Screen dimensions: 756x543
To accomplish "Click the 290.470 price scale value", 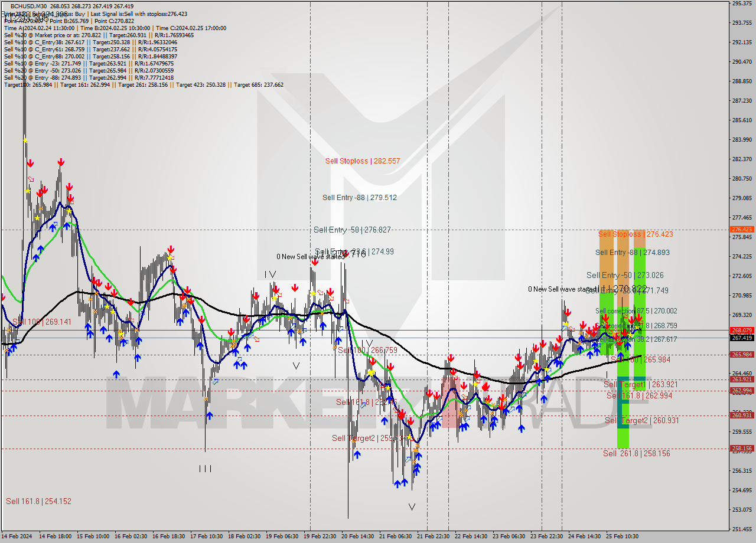I will (x=742, y=62).
